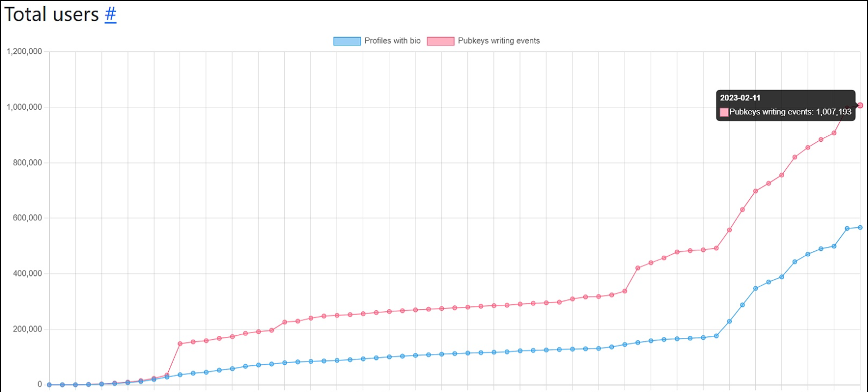868x392 pixels.
Task: Click the 0 label on the y-axis
Action: coord(40,384)
